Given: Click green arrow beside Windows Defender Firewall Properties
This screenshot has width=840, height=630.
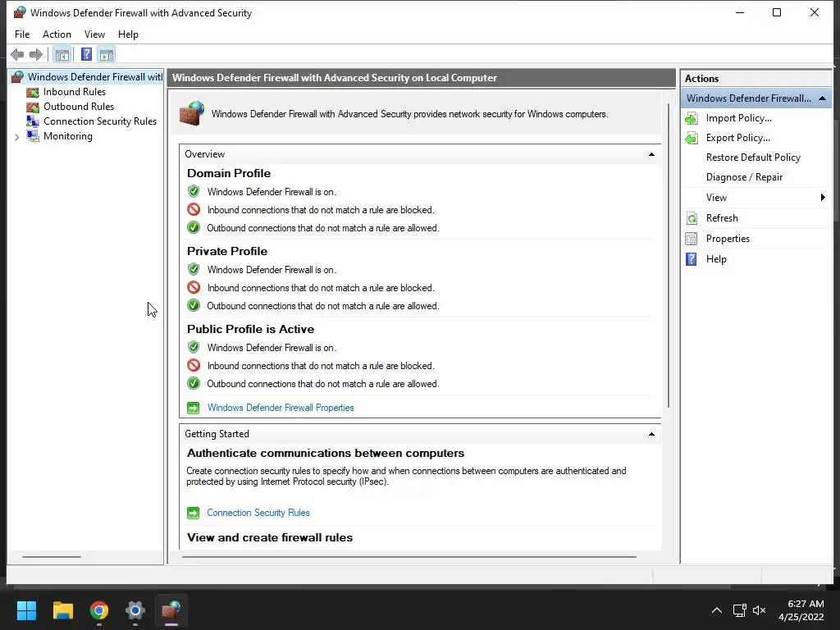Looking at the screenshot, I should coord(193,408).
